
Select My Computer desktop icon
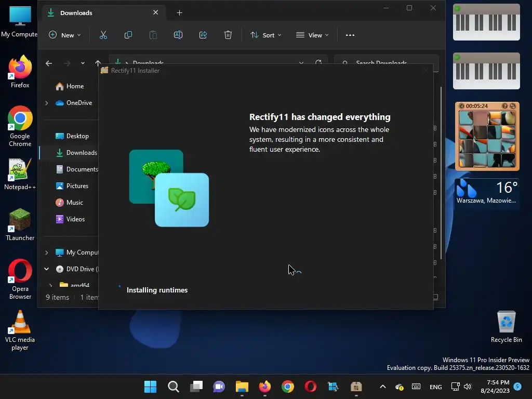pos(19,21)
